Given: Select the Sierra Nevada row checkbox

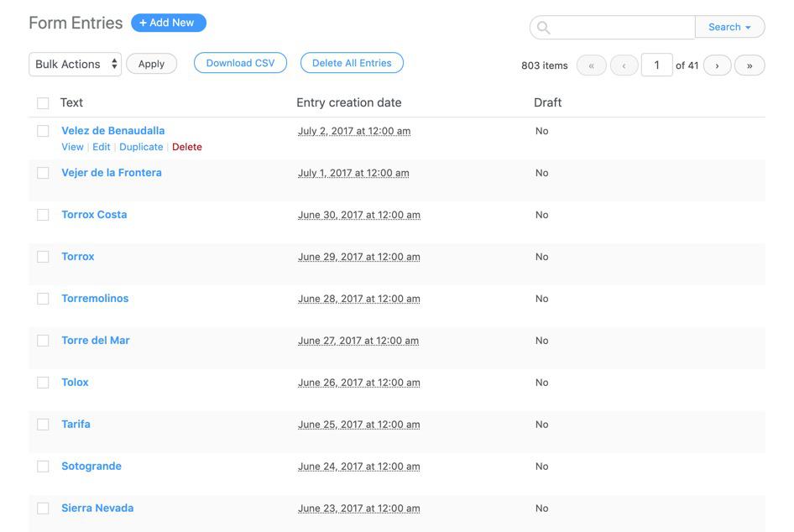Looking at the screenshot, I should click(x=43, y=509).
